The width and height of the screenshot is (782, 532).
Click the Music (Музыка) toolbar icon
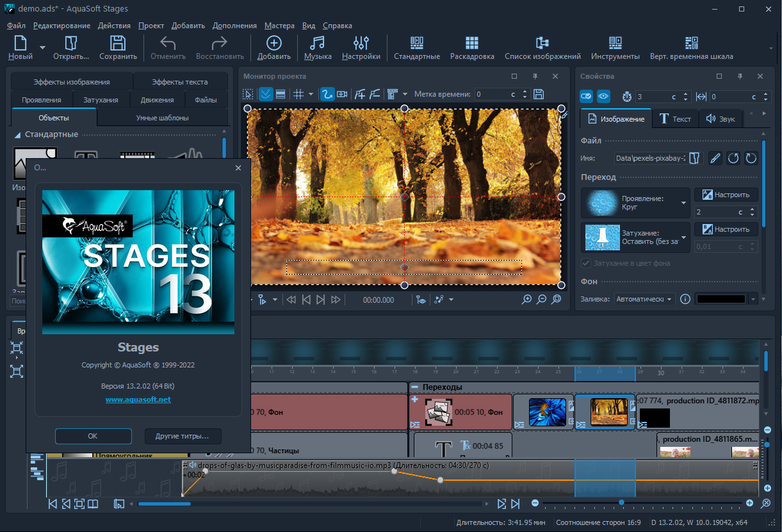317,43
